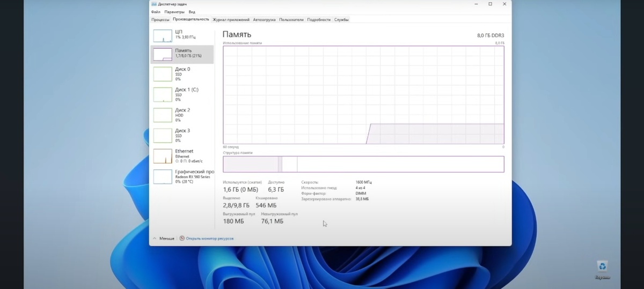Select Диск 0 SSD in sidebar
644x289 pixels.
(182, 74)
